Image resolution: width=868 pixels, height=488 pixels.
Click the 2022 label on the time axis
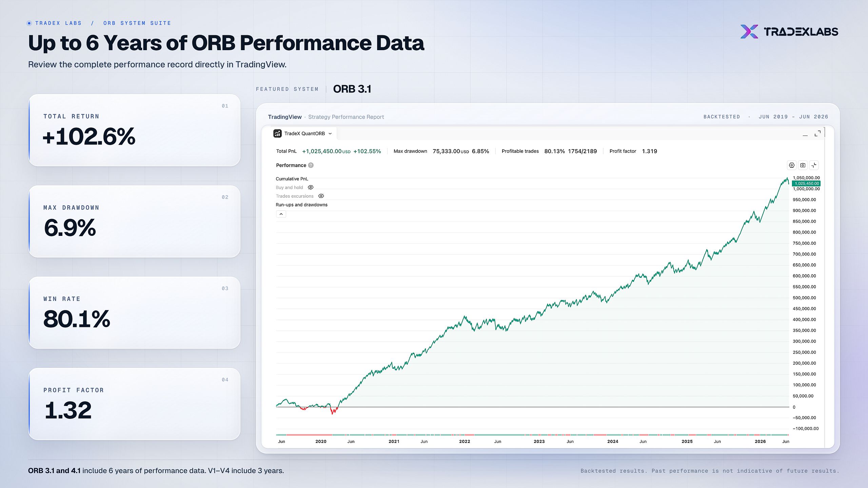465,441
